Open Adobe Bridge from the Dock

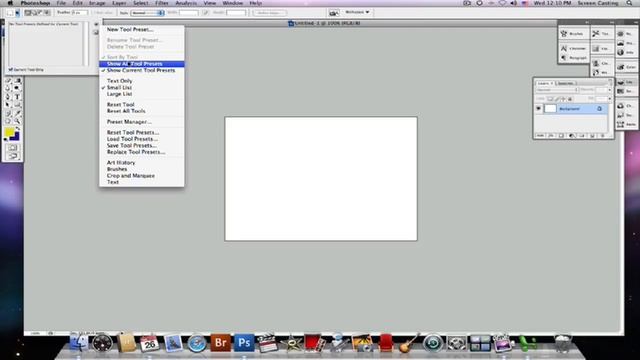coord(220,342)
